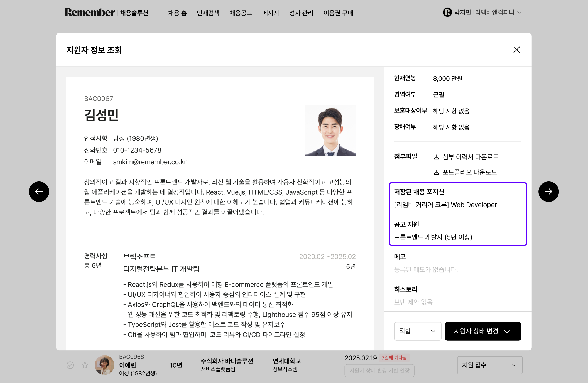Add a memo with the plus icon
The width and height of the screenshot is (588, 383).
(518, 257)
